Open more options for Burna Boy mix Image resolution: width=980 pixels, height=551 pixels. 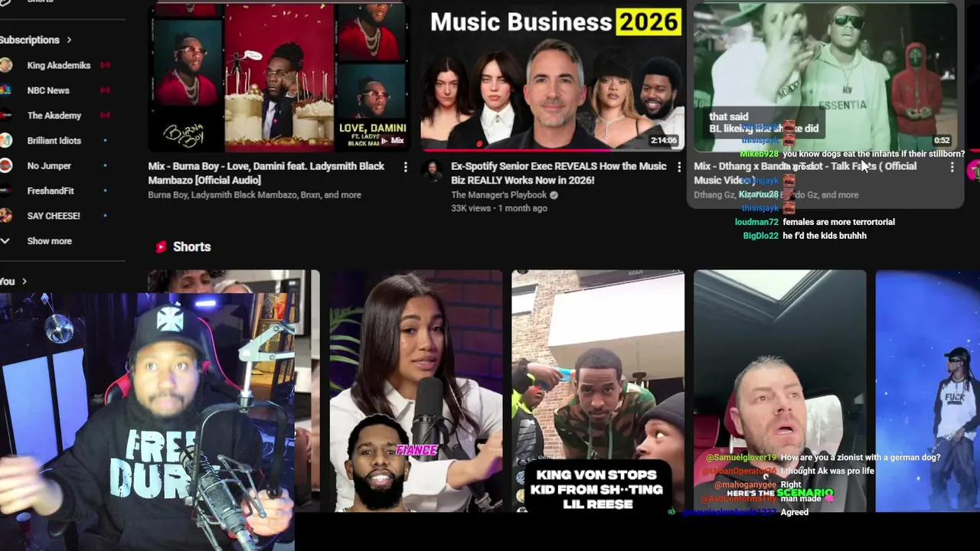(405, 167)
